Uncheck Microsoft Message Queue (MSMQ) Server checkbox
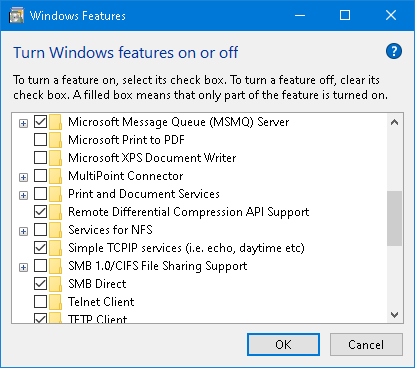The image size is (415, 368). [x=40, y=122]
